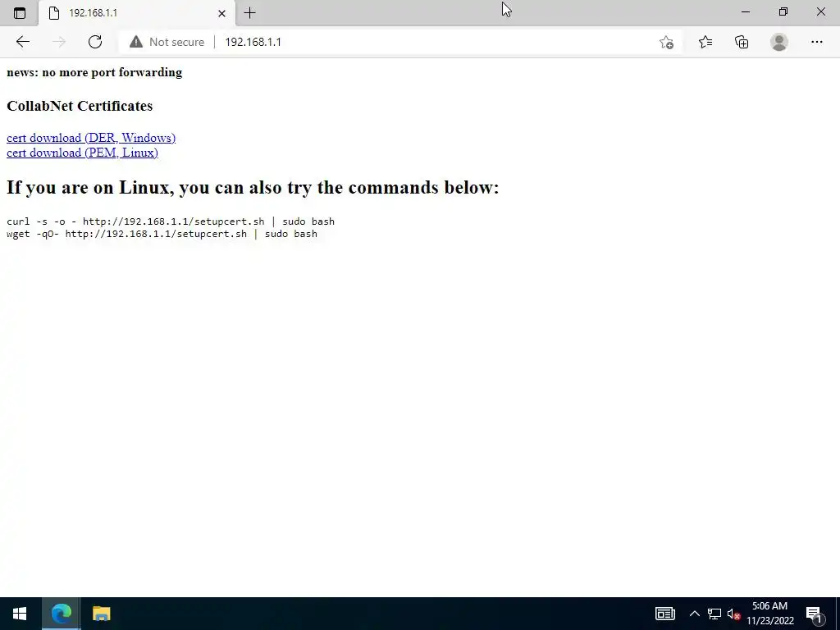Click the curl setupcert.sh command text
Viewport: 840px width, 630px height.
click(171, 221)
